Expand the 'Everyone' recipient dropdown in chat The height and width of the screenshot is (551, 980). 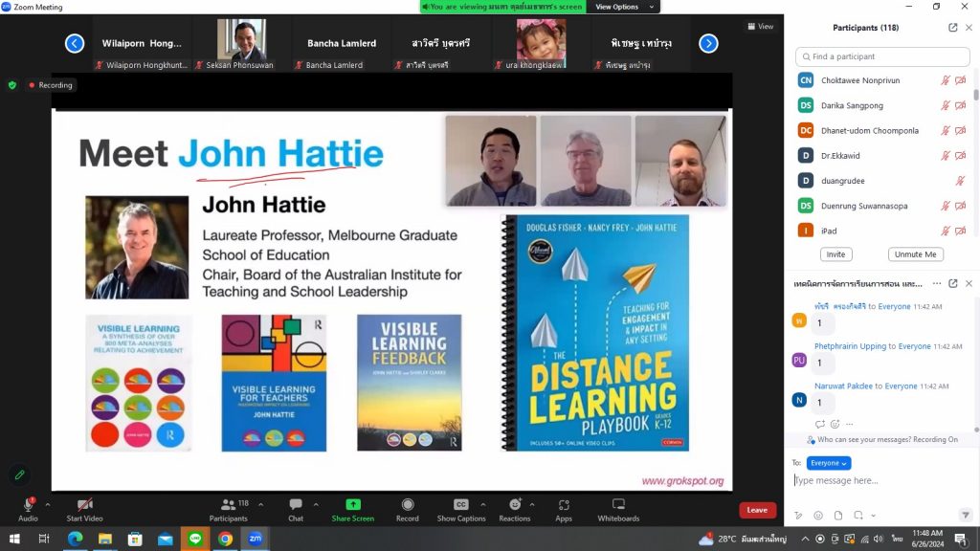tap(829, 463)
